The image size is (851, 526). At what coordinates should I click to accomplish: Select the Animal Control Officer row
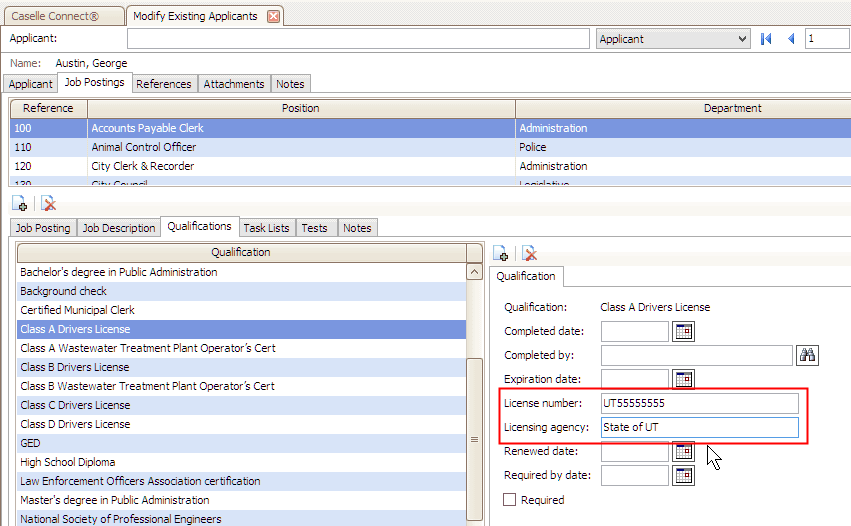point(143,147)
